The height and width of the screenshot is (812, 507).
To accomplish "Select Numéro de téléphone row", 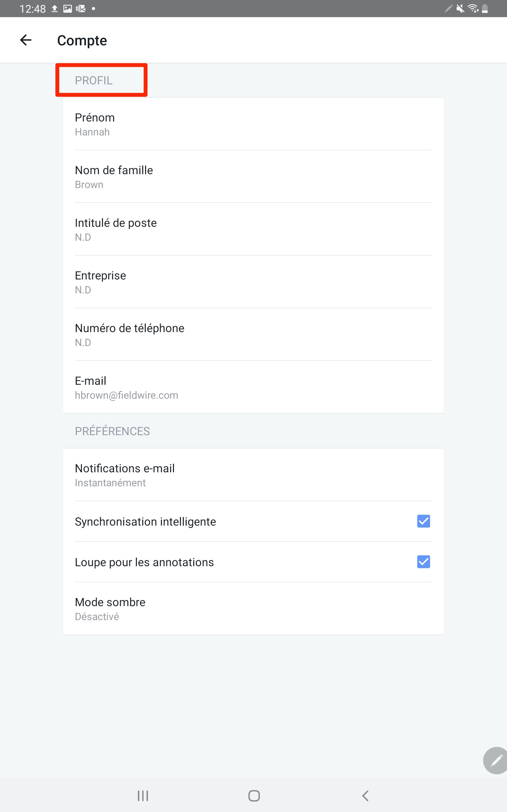I will tap(253, 335).
